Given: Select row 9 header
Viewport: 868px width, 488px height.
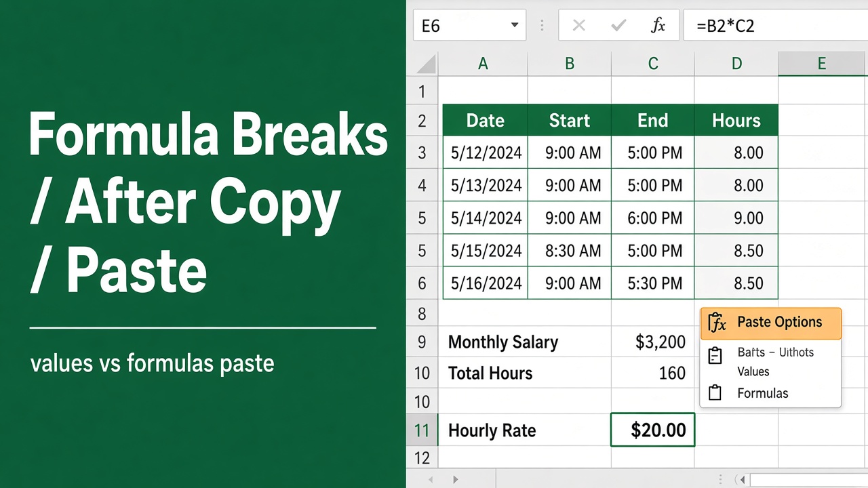Looking at the screenshot, I should pos(422,342).
